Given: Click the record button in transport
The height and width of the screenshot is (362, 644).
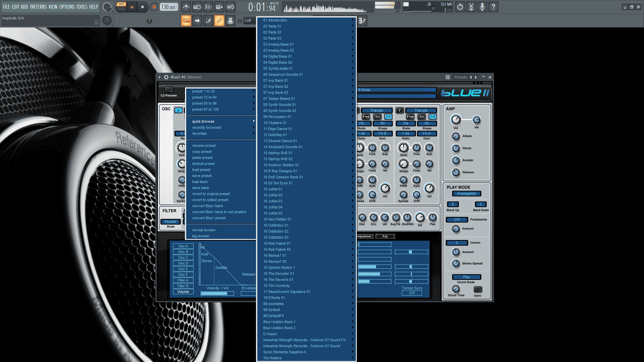Looking at the screenshot, I should (x=154, y=7).
